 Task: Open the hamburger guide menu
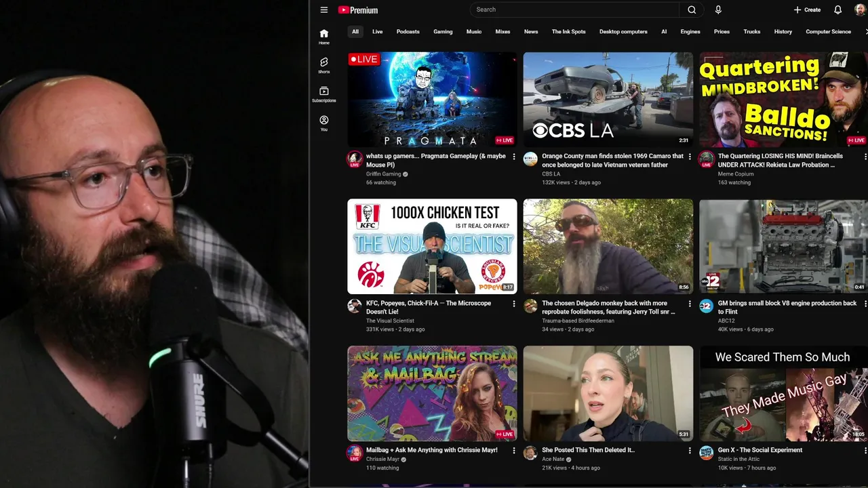(324, 9)
